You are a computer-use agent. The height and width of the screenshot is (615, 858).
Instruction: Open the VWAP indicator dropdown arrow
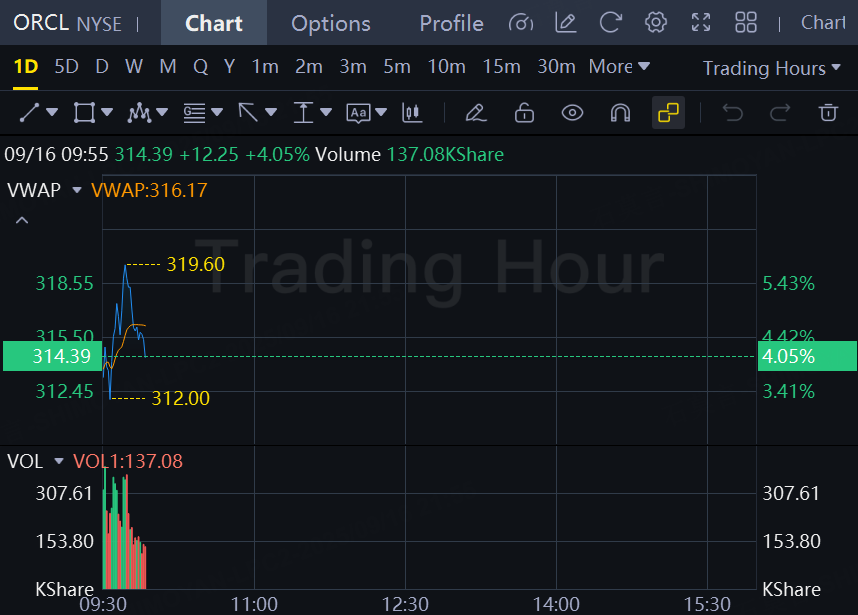[77, 190]
